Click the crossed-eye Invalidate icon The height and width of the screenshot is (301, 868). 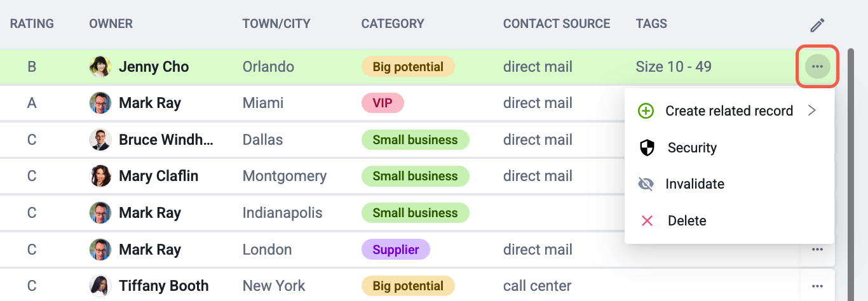click(646, 184)
